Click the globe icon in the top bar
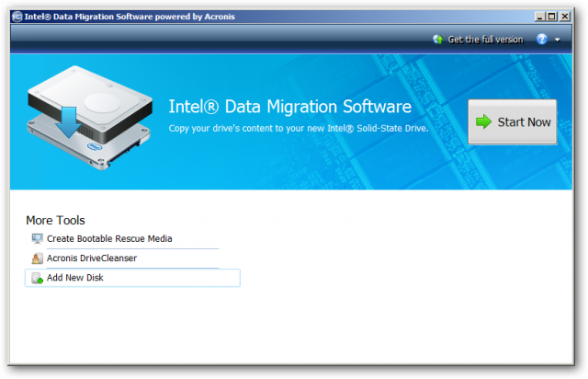 click(437, 40)
